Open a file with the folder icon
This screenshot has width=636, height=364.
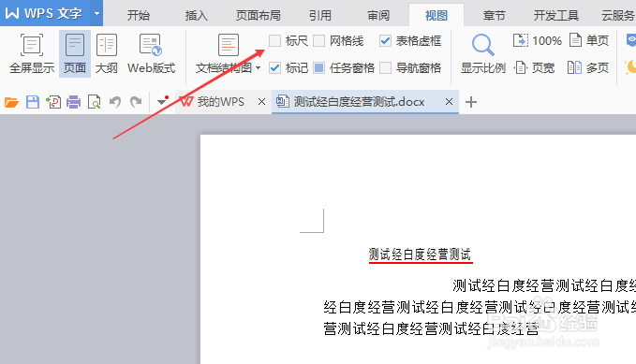11,102
